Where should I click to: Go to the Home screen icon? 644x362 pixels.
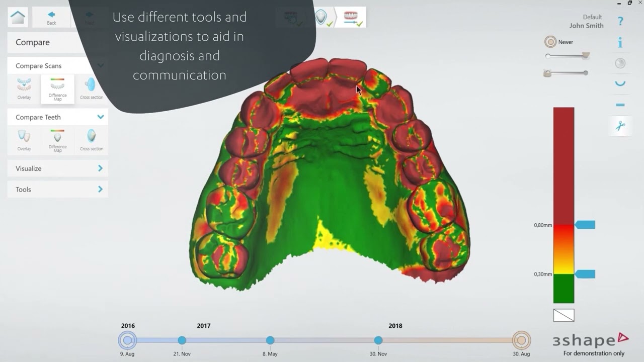18,17
